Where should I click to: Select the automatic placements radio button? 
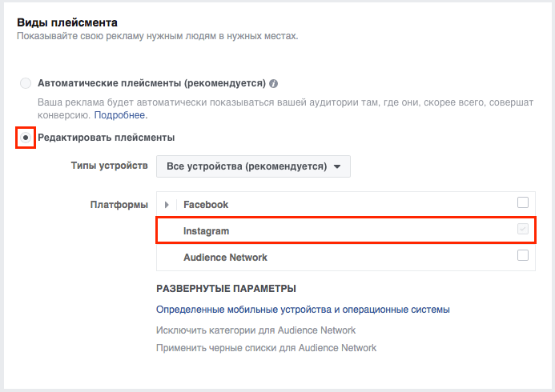(x=26, y=83)
